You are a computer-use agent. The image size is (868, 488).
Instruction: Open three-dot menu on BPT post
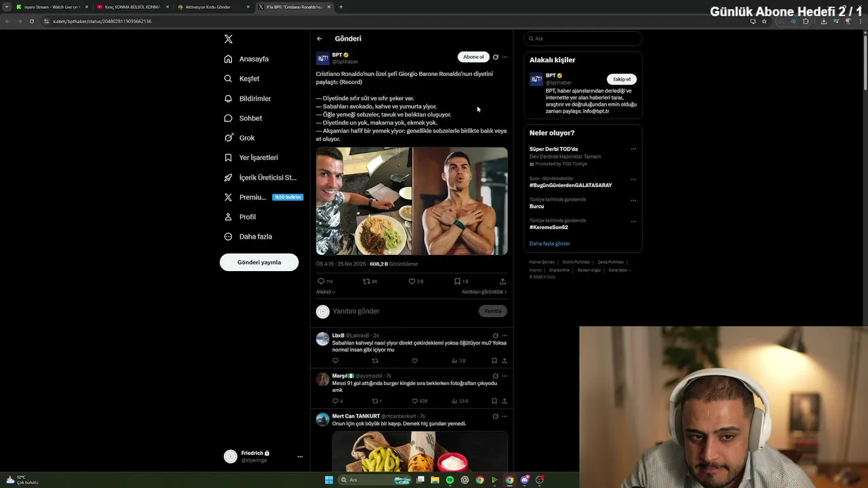click(505, 57)
